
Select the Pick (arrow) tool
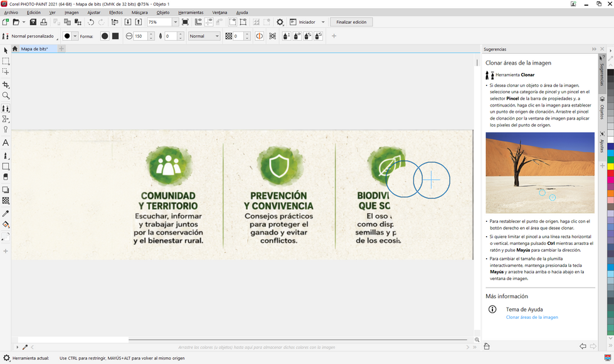pyautogui.click(x=6, y=51)
